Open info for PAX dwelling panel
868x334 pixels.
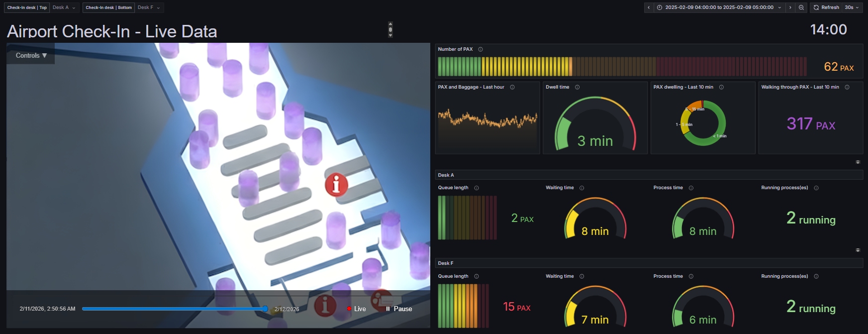point(721,87)
